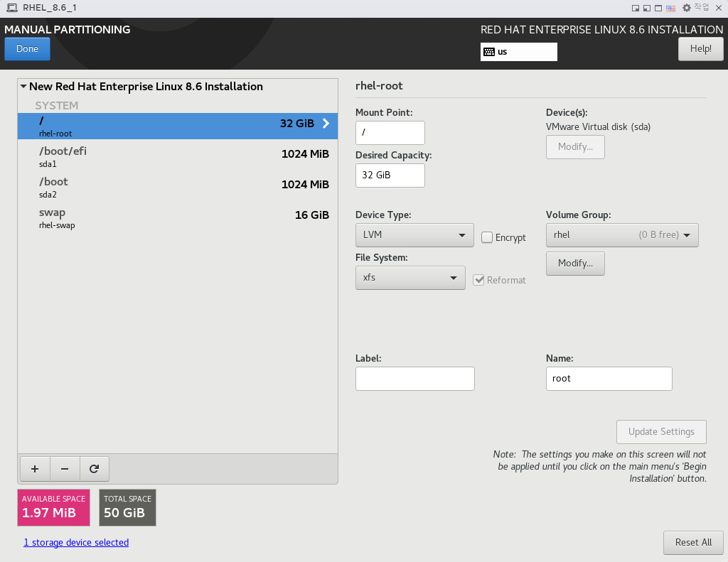Click the Done button
Viewport: 728px width, 562px height.
(28, 49)
